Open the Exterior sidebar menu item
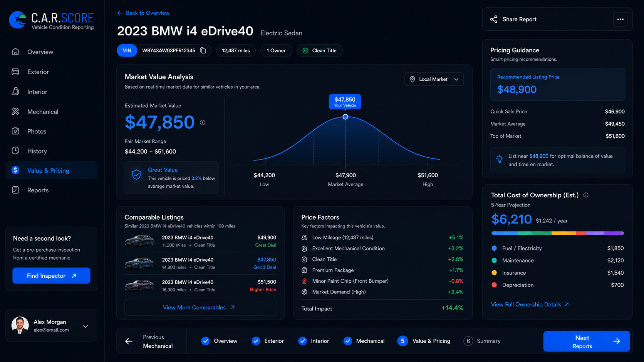This screenshot has height=362, width=644. pos(51,72)
